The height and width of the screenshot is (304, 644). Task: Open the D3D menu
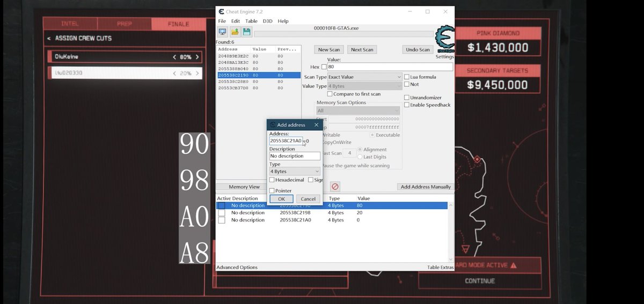(267, 21)
